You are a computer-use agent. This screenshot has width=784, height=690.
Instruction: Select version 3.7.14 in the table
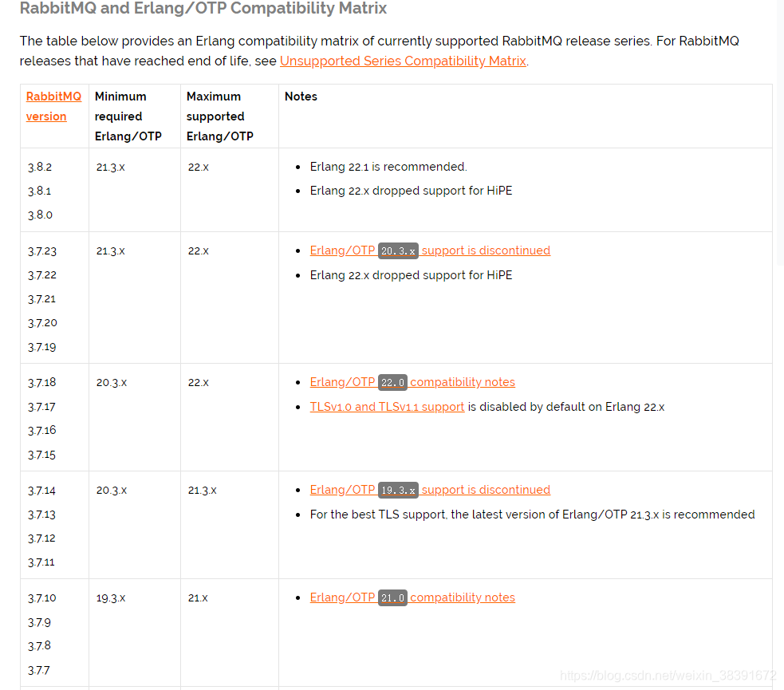(x=41, y=491)
